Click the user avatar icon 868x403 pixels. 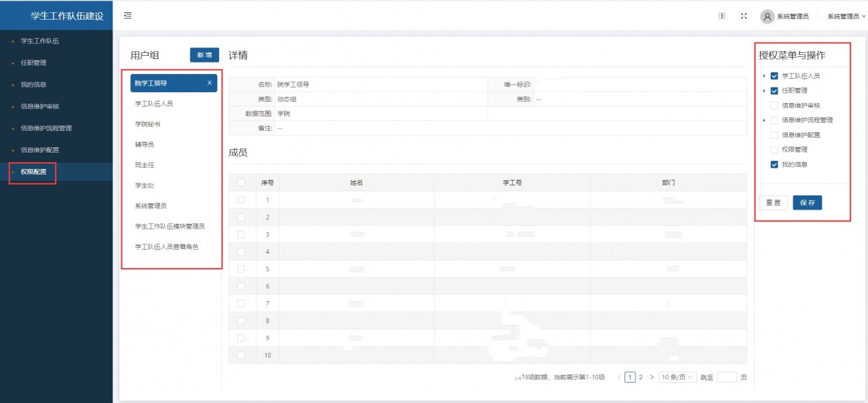click(767, 16)
